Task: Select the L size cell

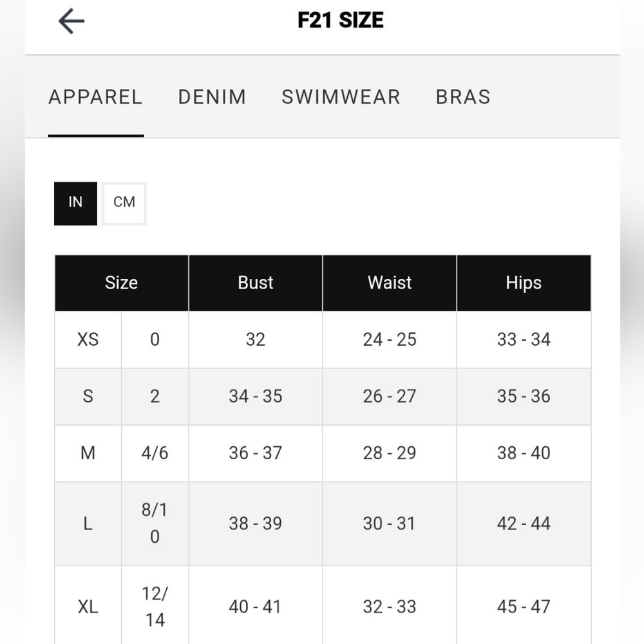Action: tap(88, 524)
